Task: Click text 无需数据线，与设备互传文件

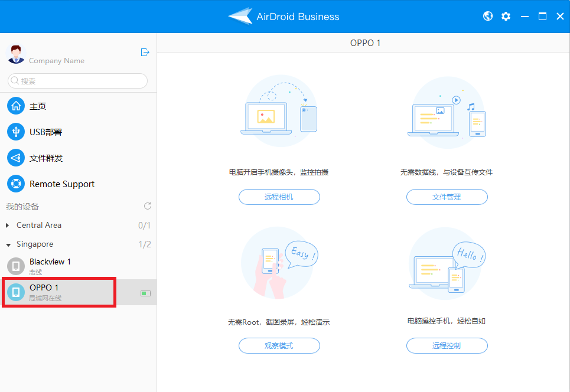Action: point(447,172)
